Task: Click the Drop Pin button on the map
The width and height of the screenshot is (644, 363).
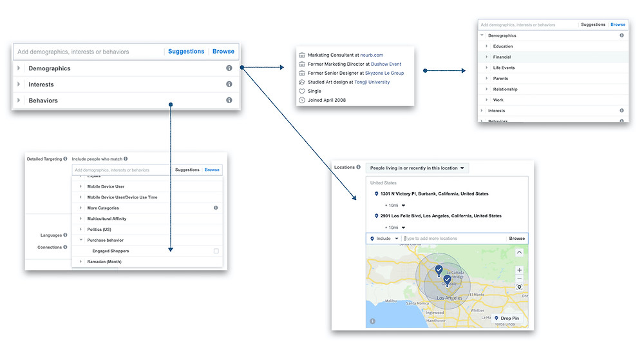Action: [506, 319]
